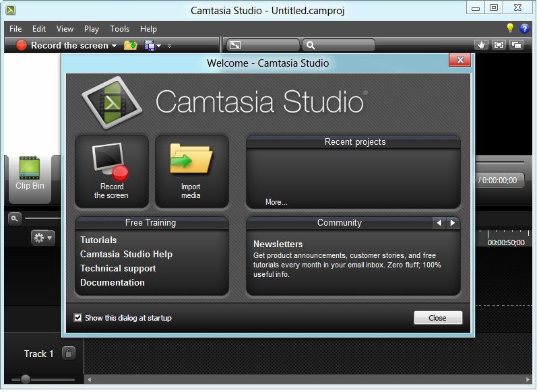Open the Help menu
Viewport: 539px width, 392px height.
148,29
